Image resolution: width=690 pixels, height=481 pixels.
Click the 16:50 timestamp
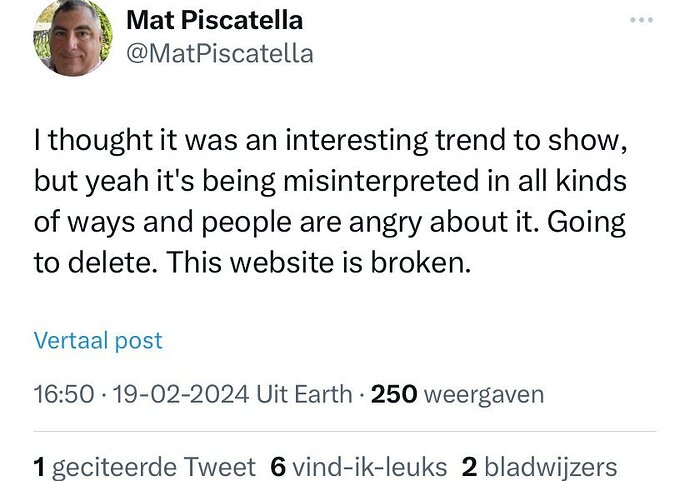64,394
